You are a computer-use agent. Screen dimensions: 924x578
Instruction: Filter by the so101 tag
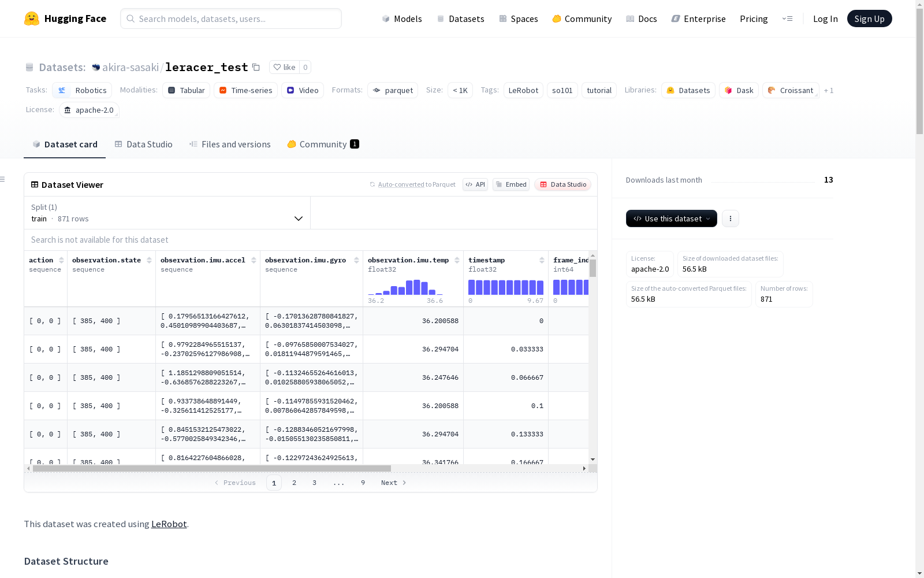[562, 90]
